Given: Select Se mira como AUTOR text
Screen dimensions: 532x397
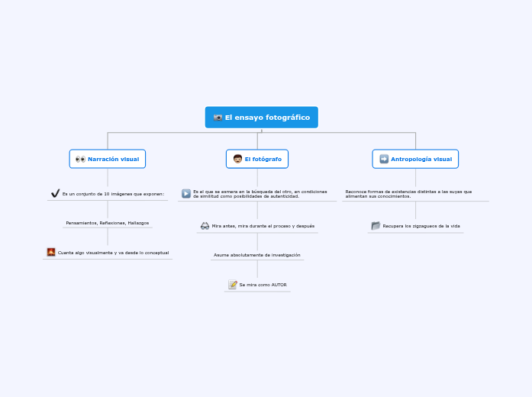Looking at the screenshot, I should tap(263, 285).
